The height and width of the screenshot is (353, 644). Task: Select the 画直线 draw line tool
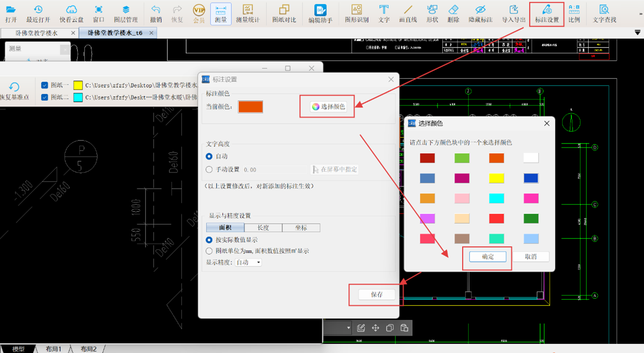click(408, 14)
